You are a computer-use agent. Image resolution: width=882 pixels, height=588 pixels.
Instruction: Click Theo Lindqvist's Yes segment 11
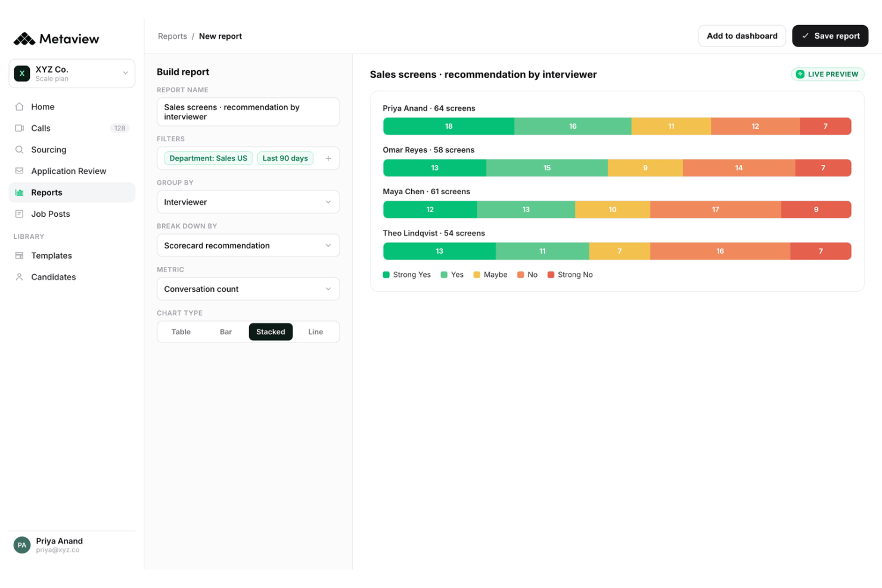(x=542, y=251)
